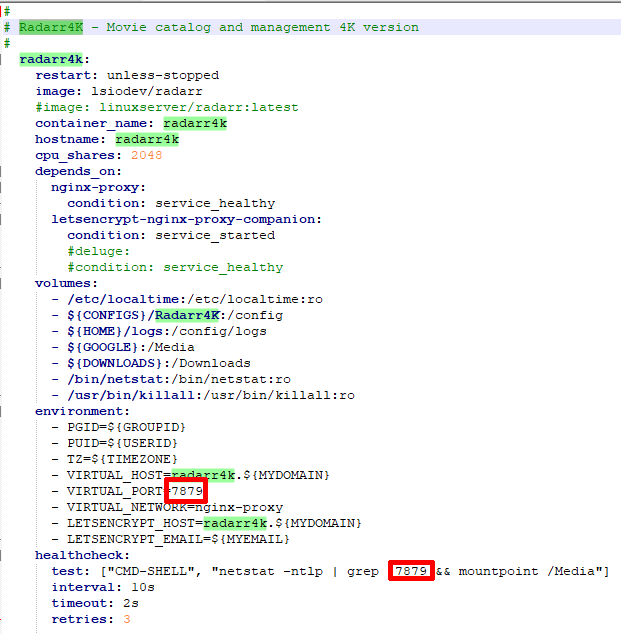Click 'letsencrypt-nginx-proxy-companion:' line

pos(186,219)
